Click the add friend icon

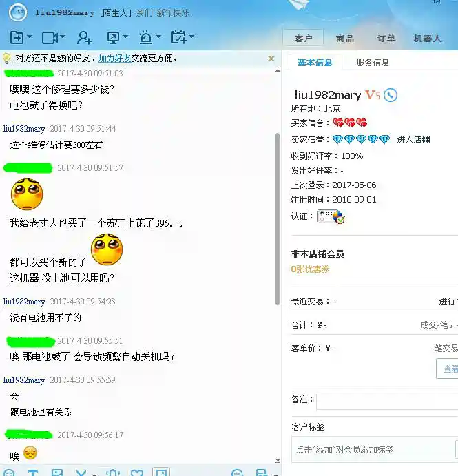tap(84, 37)
